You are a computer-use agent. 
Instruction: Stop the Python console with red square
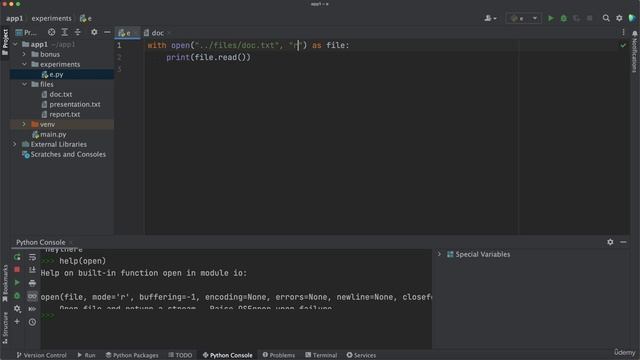tap(17, 269)
